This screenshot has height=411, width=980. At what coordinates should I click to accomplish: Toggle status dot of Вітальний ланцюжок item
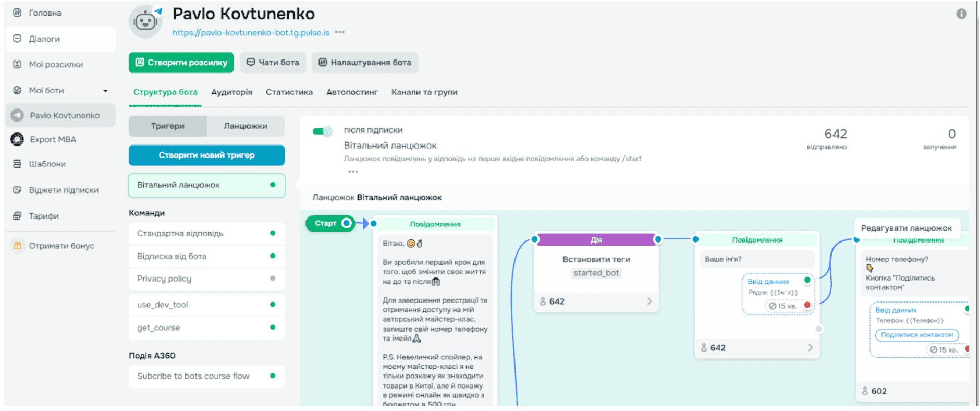[x=273, y=185]
